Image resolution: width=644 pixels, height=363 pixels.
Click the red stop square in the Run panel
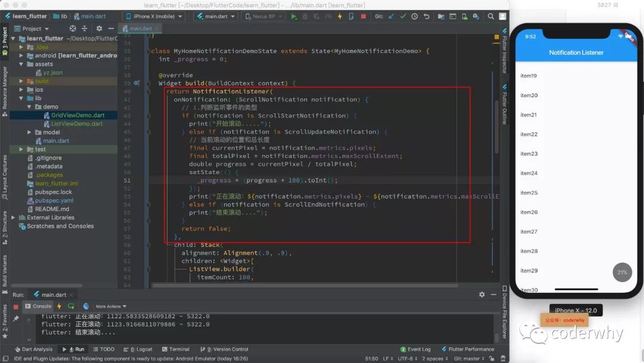coord(16,306)
